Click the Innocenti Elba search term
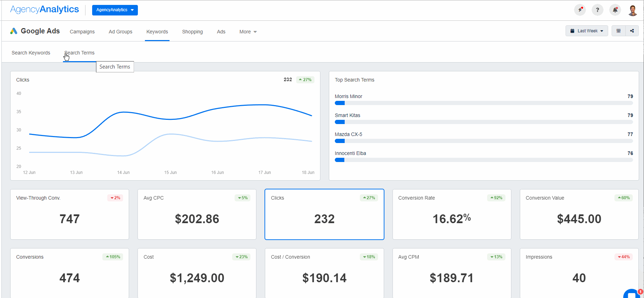 [x=350, y=153]
